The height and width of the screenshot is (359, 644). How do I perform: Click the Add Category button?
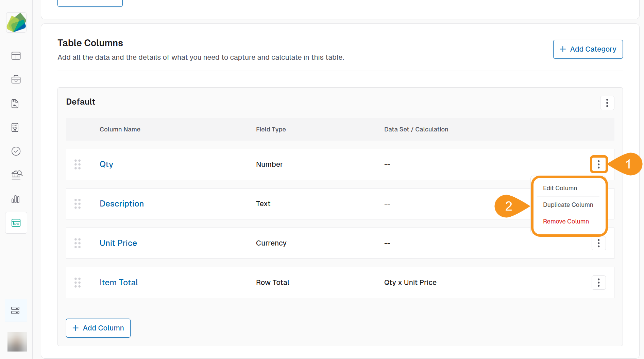click(588, 49)
